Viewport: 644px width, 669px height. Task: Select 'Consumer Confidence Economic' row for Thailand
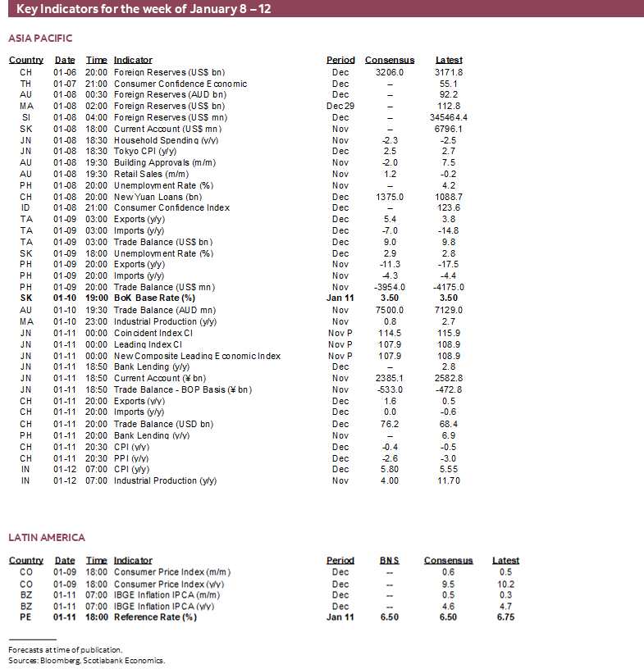pos(180,84)
